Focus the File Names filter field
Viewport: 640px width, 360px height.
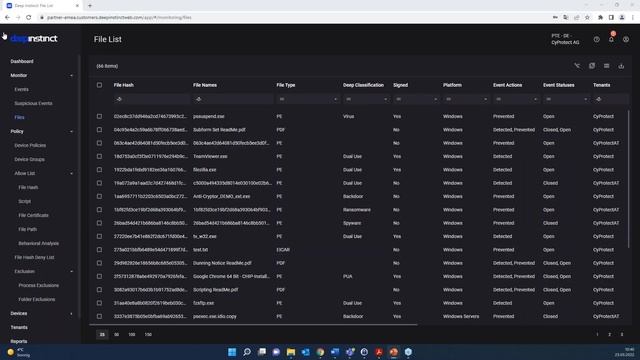click(233, 99)
